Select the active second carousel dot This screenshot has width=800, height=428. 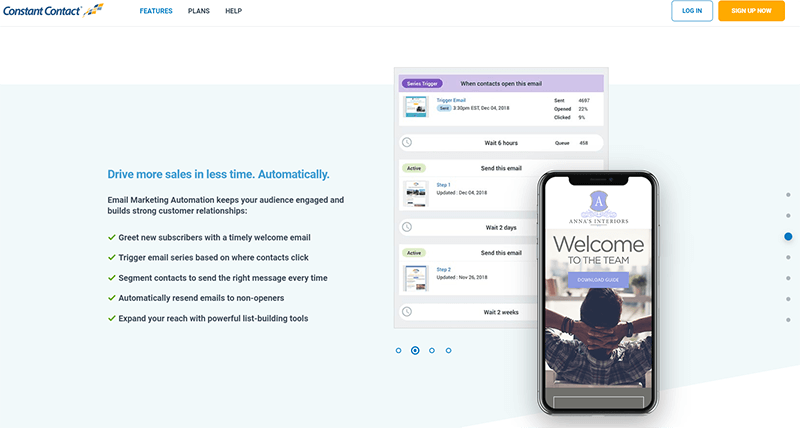(x=415, y=350)
